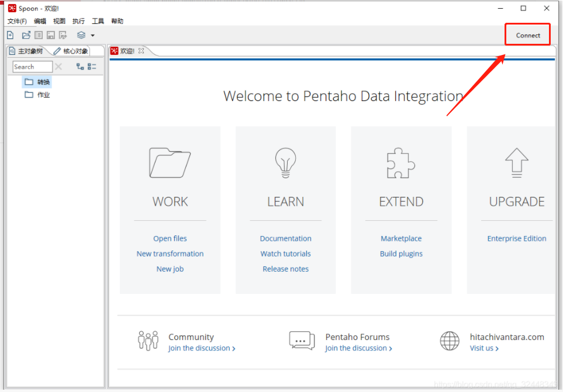Click the Build plugins link
The width and height of the screenshot is (563, 392).
[x=401, y=254]
